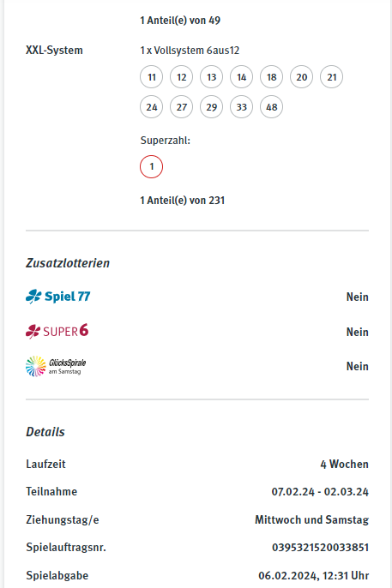392x588 pixels.
Task: Click number ball 33
Action: point(242,107)
